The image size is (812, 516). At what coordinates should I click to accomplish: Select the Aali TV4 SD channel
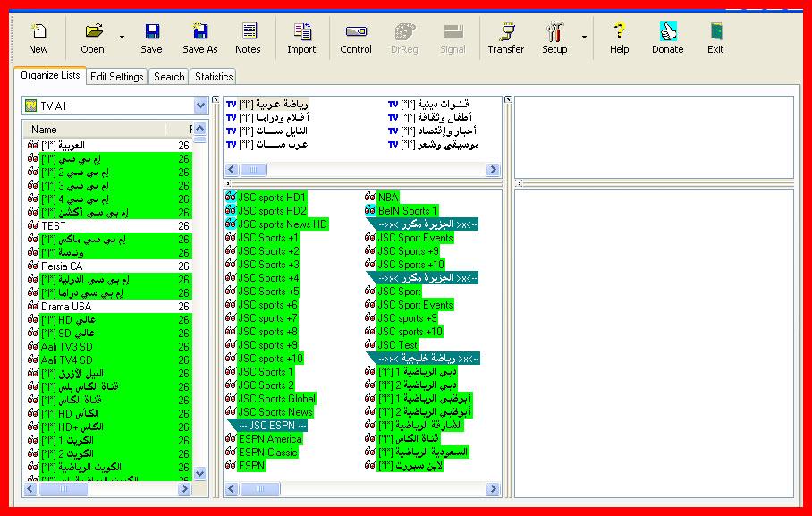107,360
